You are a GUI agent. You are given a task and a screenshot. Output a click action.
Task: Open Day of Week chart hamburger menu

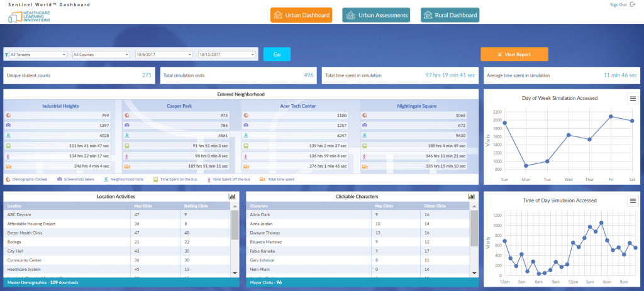[632, 98]
